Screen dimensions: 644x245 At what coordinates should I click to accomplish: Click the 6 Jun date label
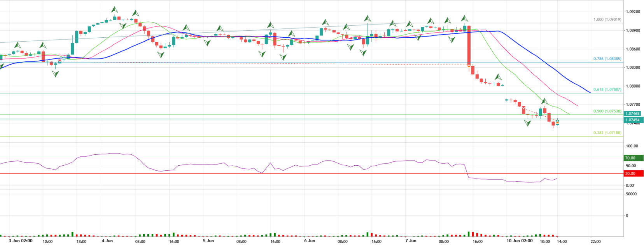click(x=310, y=241)
